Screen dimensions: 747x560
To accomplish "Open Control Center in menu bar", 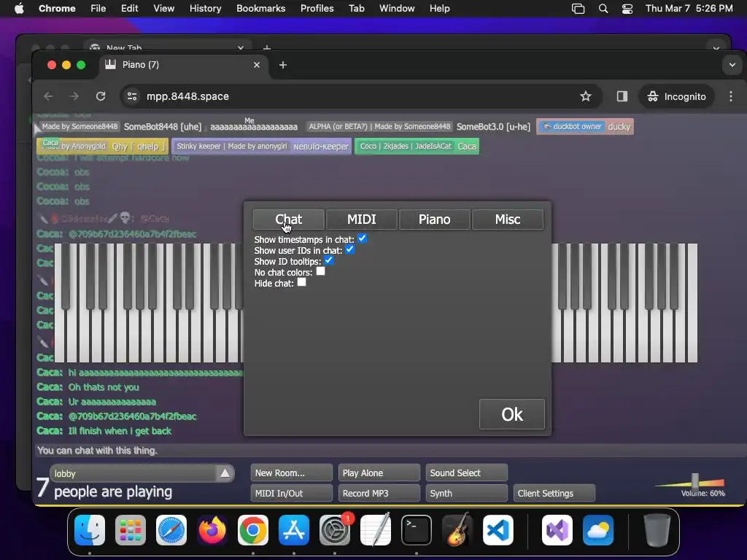I will point(627,9).
